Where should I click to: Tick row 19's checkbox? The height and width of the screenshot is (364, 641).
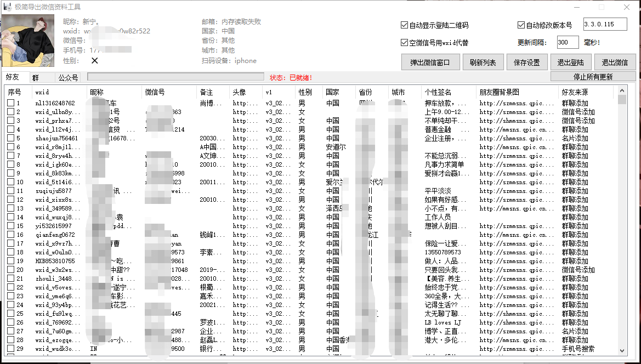pos(10,261)
